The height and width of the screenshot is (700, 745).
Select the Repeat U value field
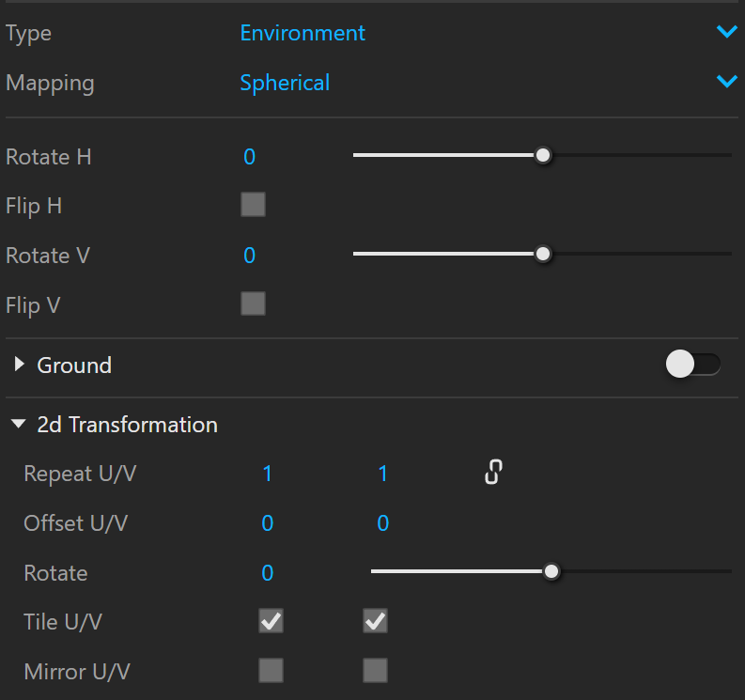coord(268,474)
